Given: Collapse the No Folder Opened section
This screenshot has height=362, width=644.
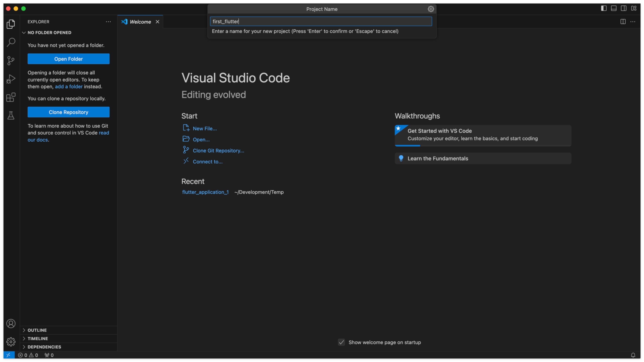Looking at the screenshot, I should pyautogui.click(x=49, y=32).
